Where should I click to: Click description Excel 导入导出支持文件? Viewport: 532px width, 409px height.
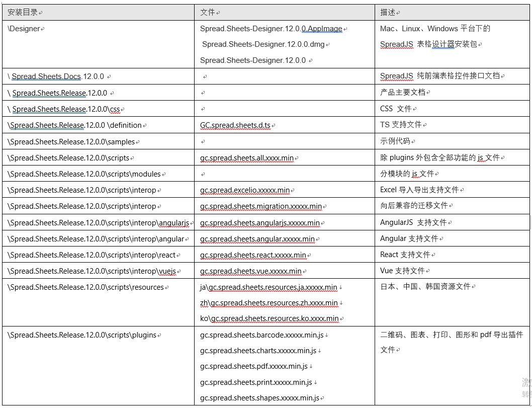point(420,190)
